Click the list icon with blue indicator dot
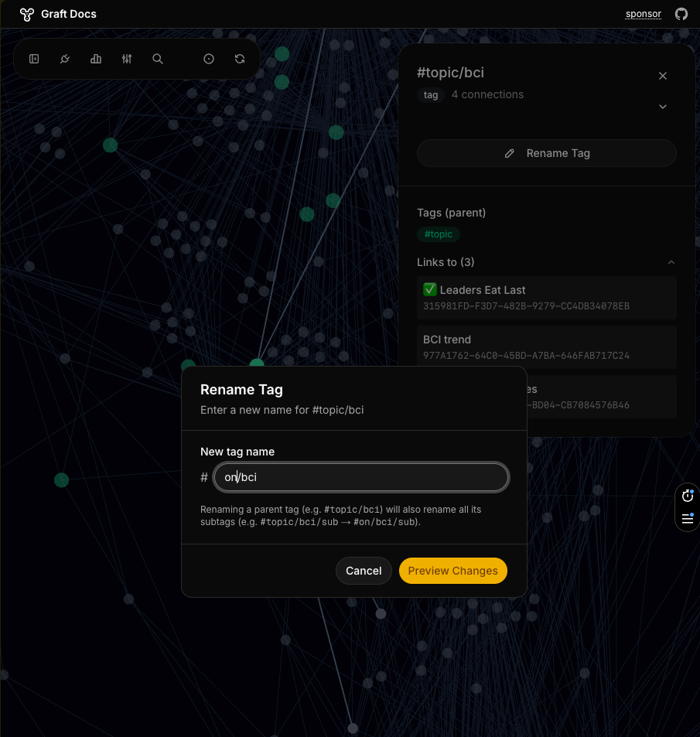Viewport: 700px width, 737px height. [687, 519]
